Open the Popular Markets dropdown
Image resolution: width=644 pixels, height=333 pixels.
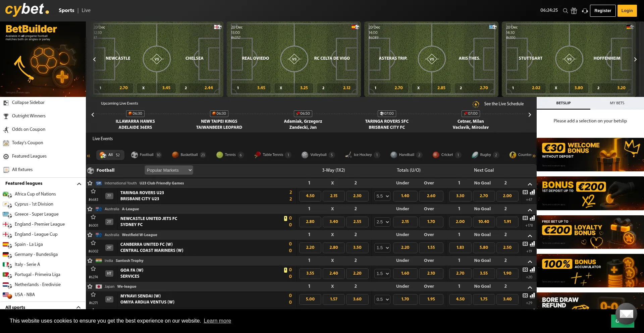click(x=169, y=170)
